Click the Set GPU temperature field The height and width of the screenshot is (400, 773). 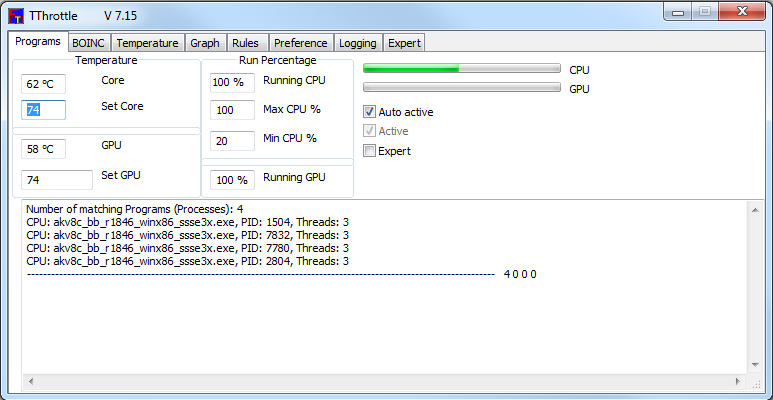coord(57,180)
